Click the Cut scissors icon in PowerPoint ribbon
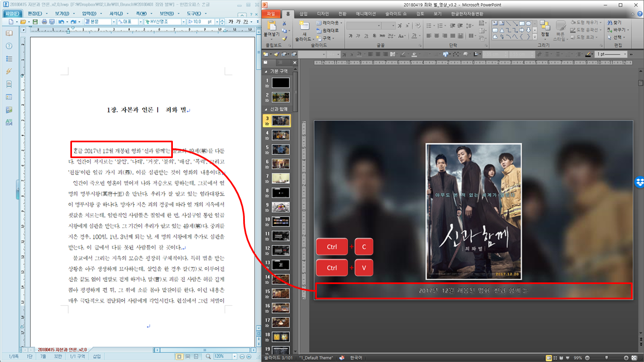Image resolution: width=644 pixels, height=362 pixels. pos(284,23)
